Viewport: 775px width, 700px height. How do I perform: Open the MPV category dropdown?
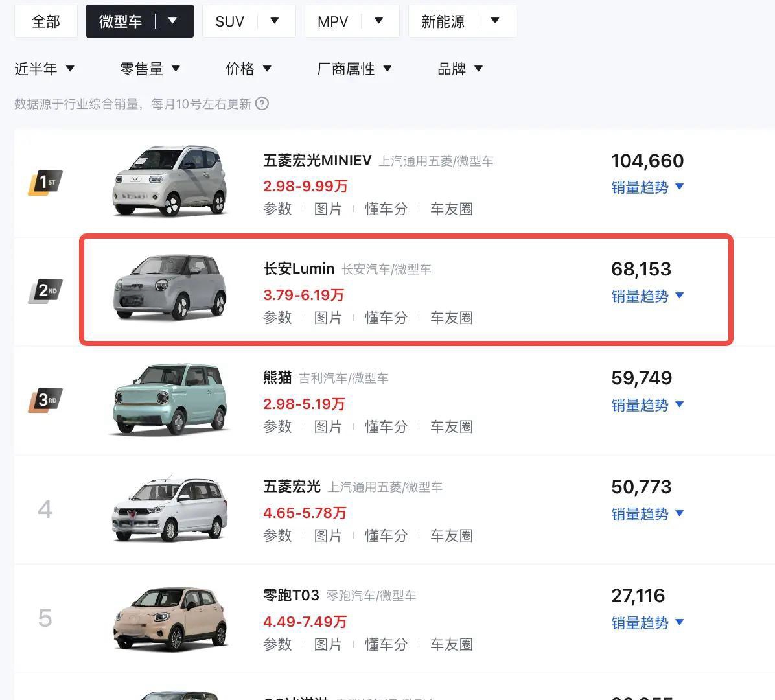[x=352, y=21]
